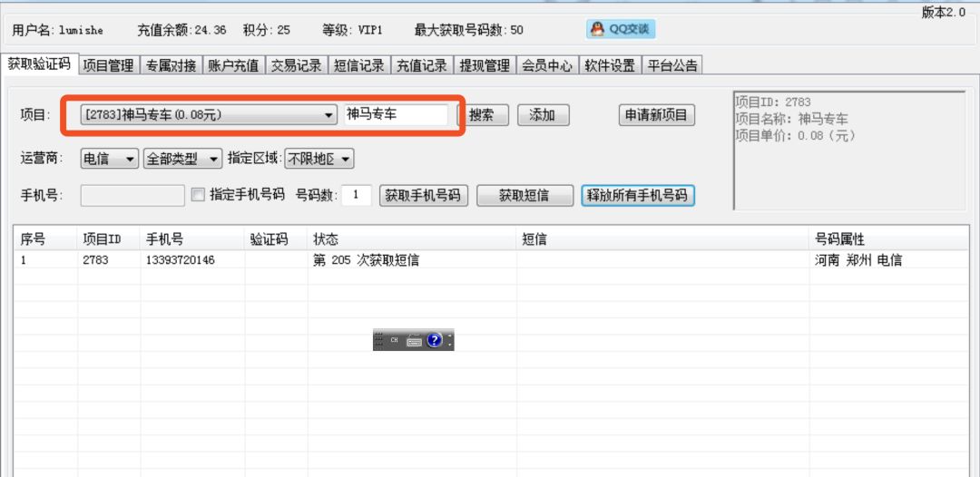This screenshot has width=980, height=477.
Task: Click the 搜索 button
Action: [x=483, y=115]
